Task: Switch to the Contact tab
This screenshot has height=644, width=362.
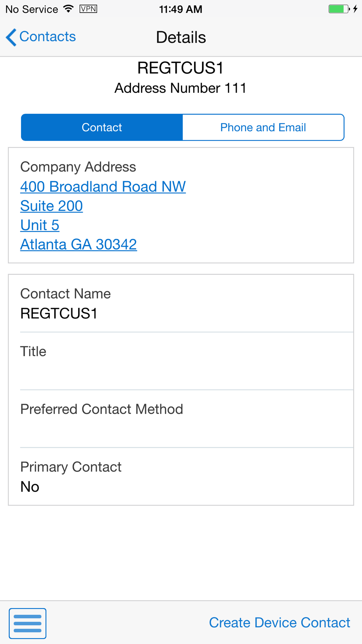Action: pos(102,127)
